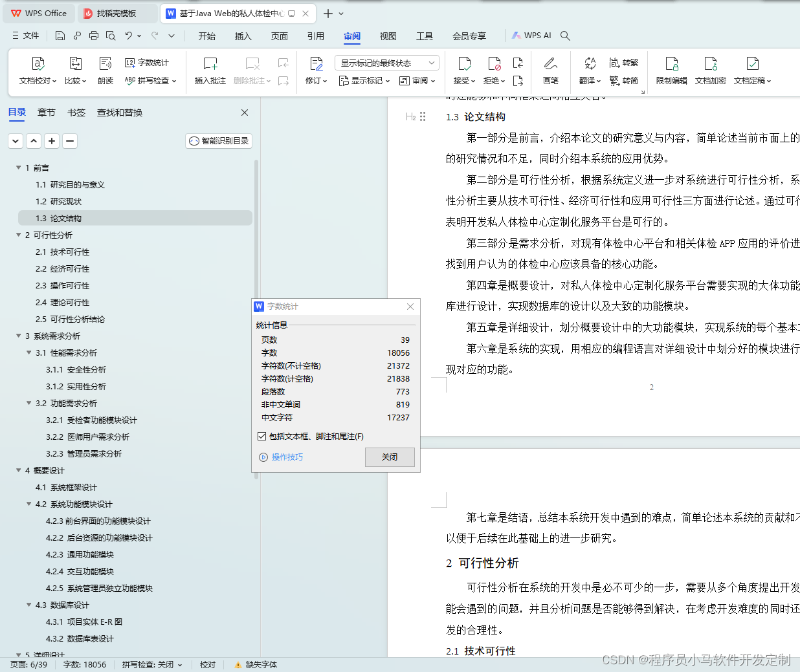Open the 比较 document compare tool
This screenshot has width=800, height=672.
[x=75, y=71]
